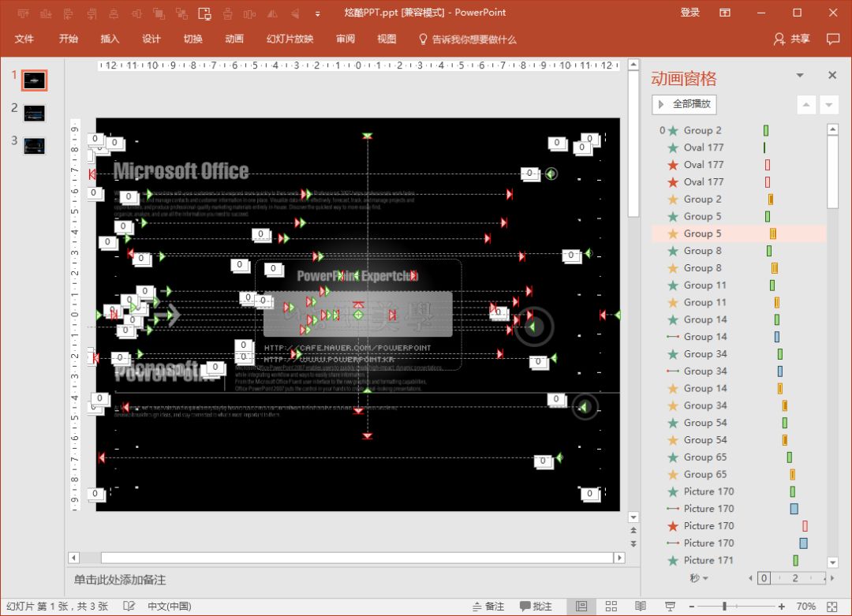Open the 动画 ribbon tab

(x=234, y=39)
